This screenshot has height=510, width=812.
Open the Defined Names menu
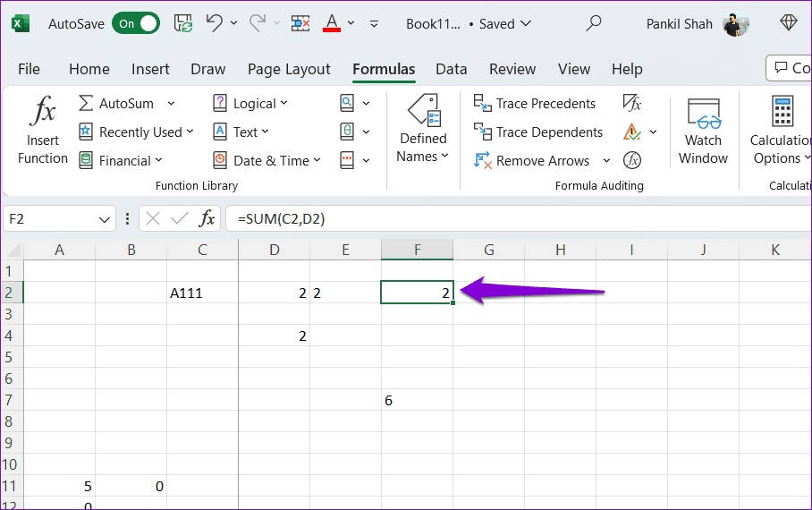coord(423,129)
